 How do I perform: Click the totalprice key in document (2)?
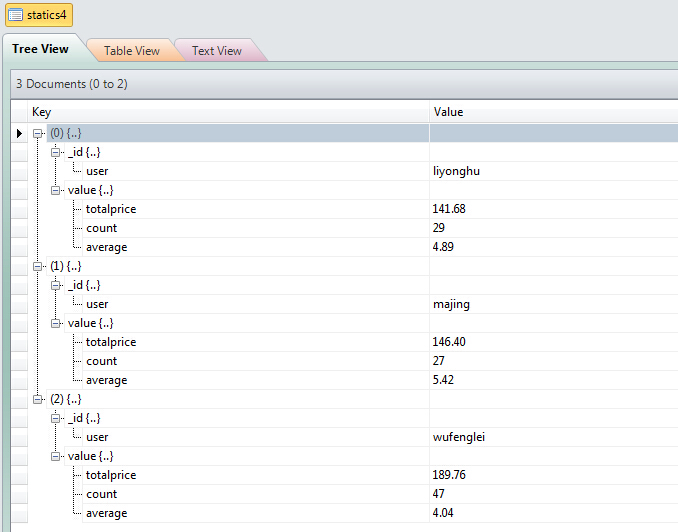click(x=111, y=475)
